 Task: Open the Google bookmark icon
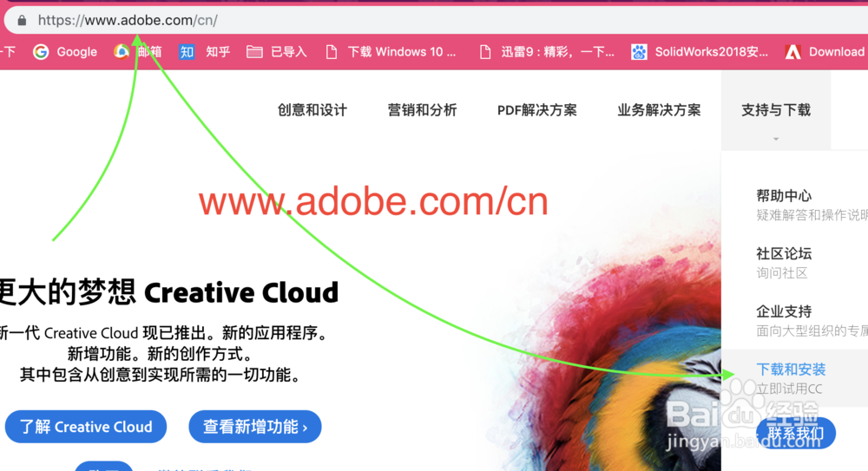[x=41, y=52]
